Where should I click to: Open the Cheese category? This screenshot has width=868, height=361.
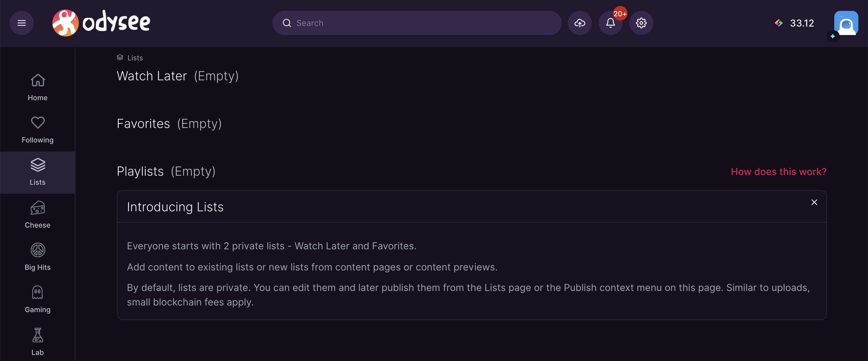37,215
